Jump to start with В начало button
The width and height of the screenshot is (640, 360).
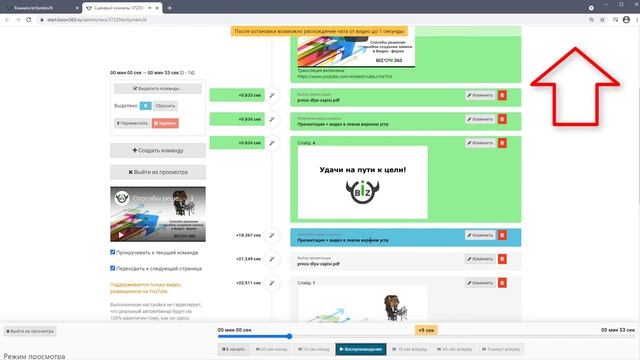click(233, 349)
